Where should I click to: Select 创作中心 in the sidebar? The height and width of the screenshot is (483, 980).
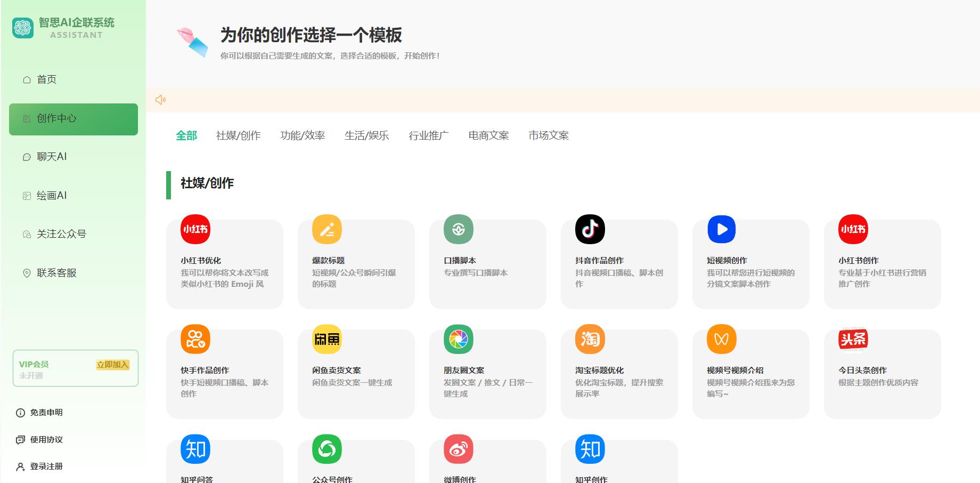(73, 119)
